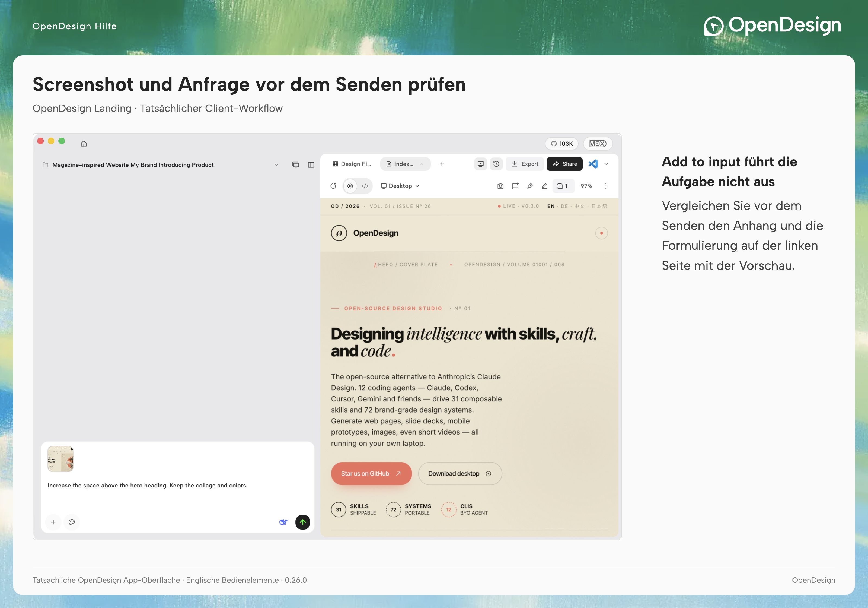
Task: Take a screenshot with camera icon
Action: [x=500, y=186]
